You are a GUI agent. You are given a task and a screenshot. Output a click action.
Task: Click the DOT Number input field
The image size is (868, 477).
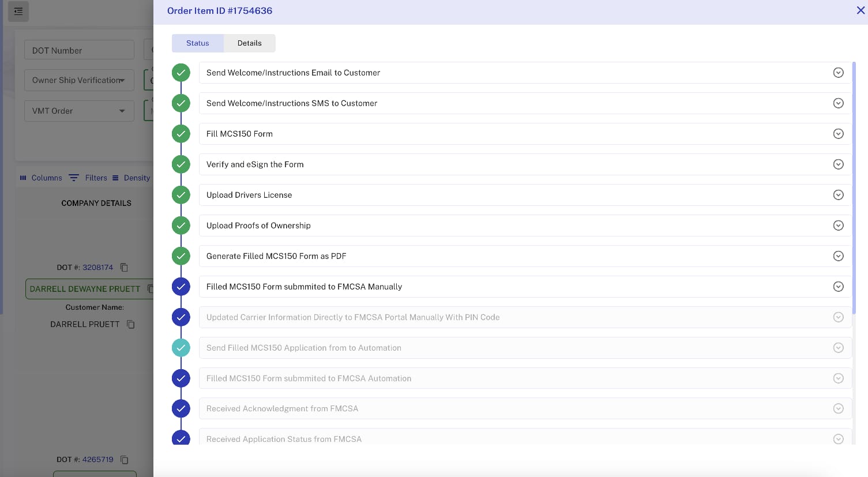(x=79, y=50)
